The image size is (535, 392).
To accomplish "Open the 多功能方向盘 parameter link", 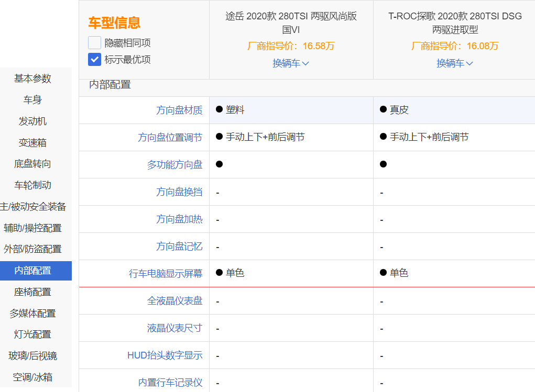I will [174, 165].
